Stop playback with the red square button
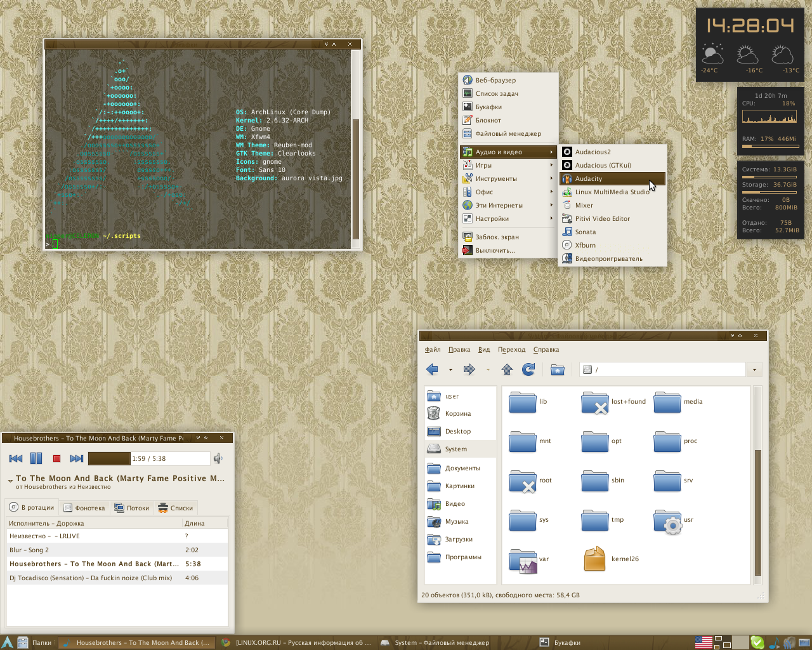 point(56,458)
